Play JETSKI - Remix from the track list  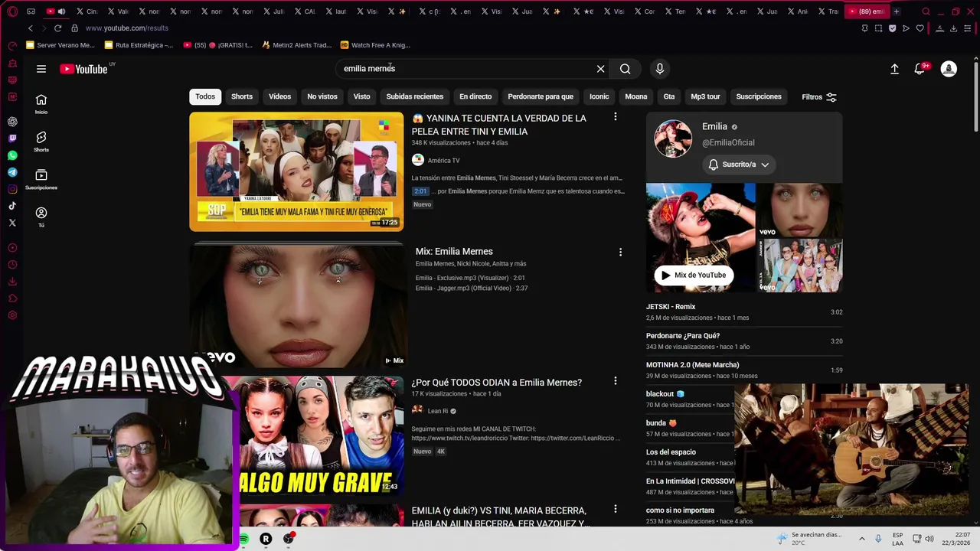point(744,311)
